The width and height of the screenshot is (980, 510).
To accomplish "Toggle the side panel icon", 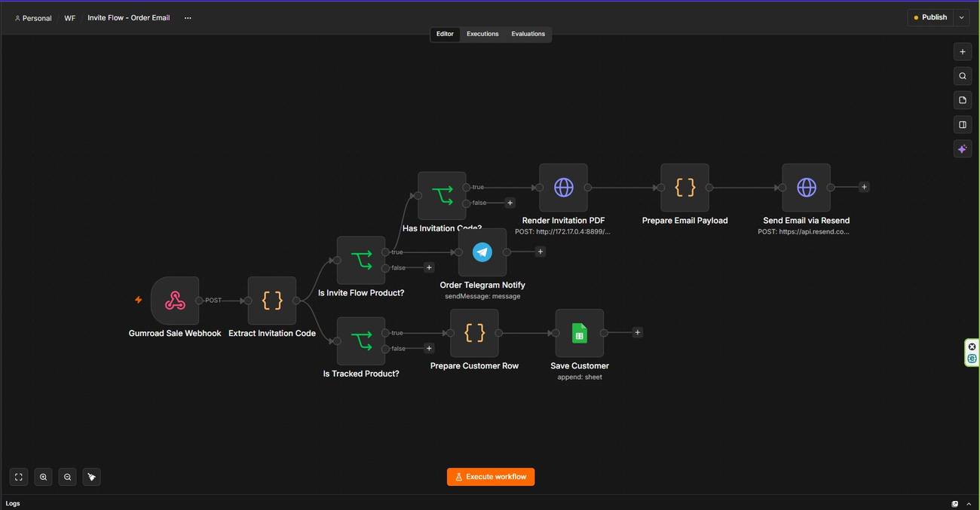I will pos(962,124).
